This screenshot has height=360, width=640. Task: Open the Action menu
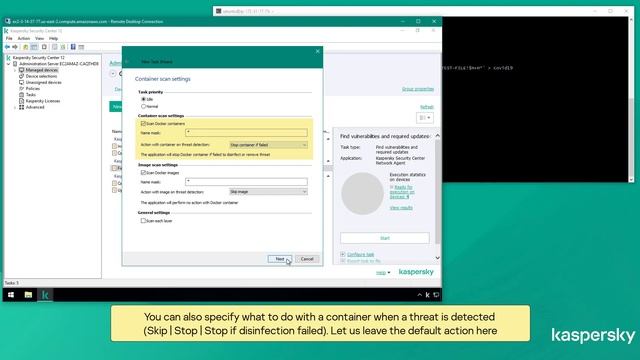coord(24,38)
